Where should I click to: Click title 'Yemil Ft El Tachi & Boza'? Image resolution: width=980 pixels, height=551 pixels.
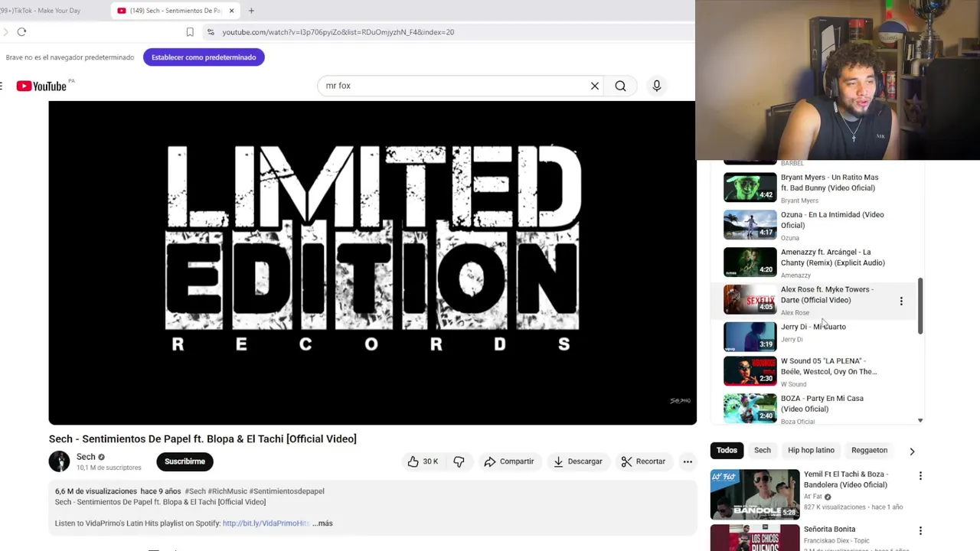(x=845, y=480)
